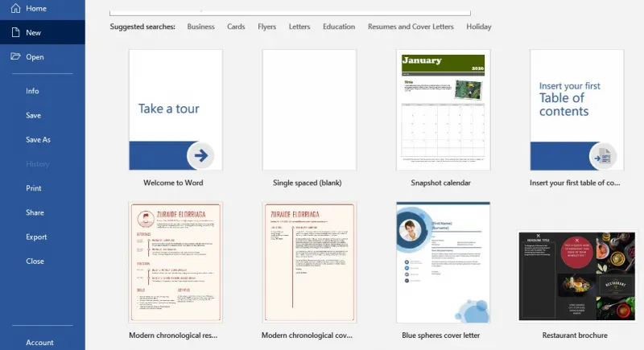Open the Snapshot calendar template

(444, 110)
